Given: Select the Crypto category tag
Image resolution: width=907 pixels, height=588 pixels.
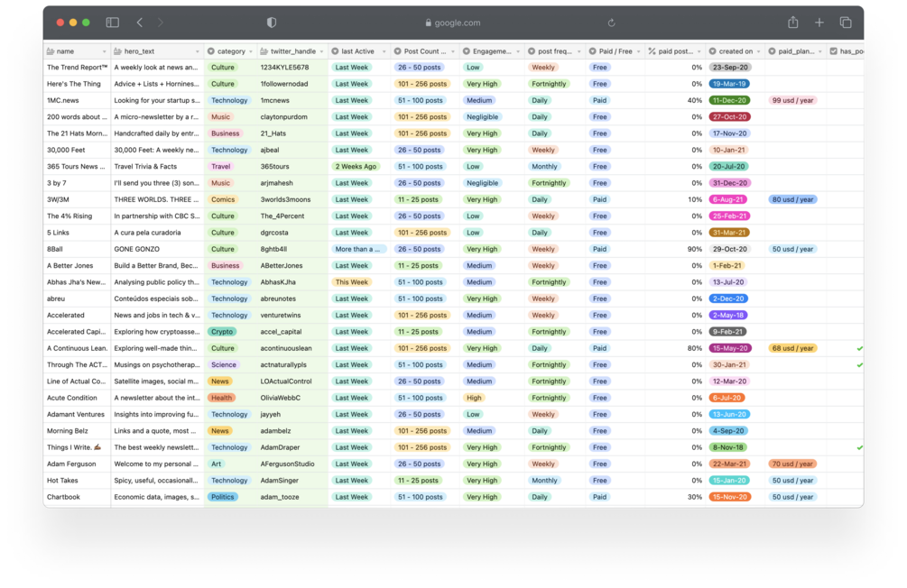Looking at the screenshot, I should point(222,332).
